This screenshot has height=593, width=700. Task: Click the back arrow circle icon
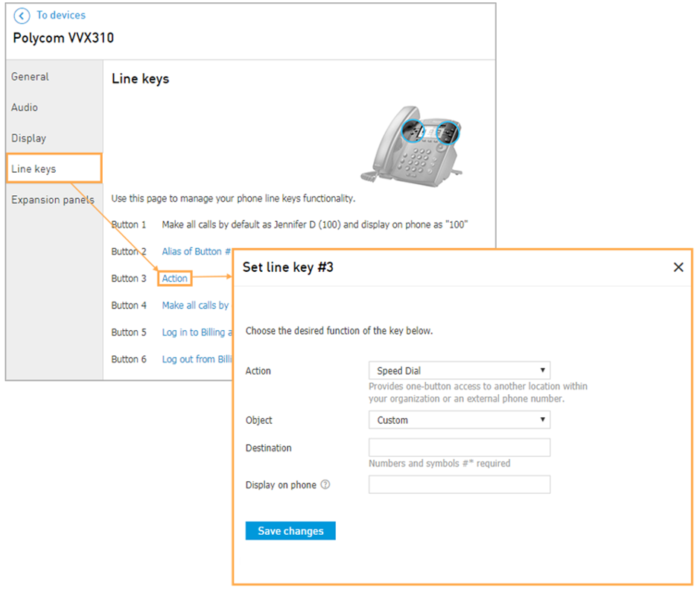[22, 16]
